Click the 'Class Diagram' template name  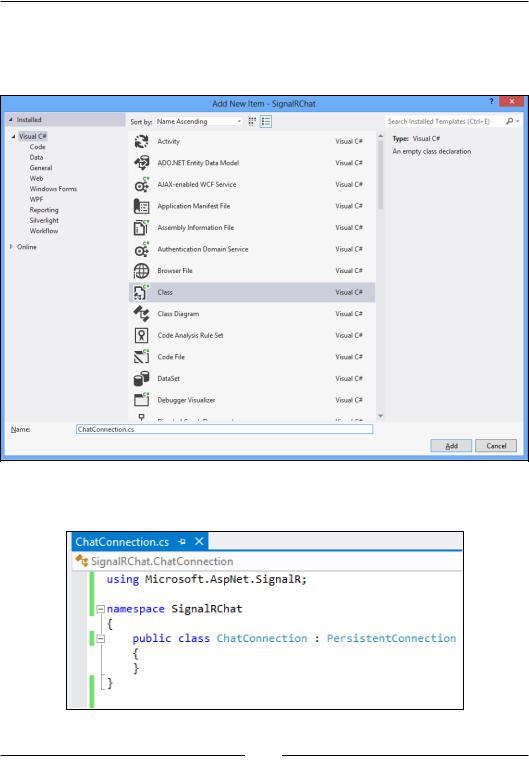(x=178, y=314)
